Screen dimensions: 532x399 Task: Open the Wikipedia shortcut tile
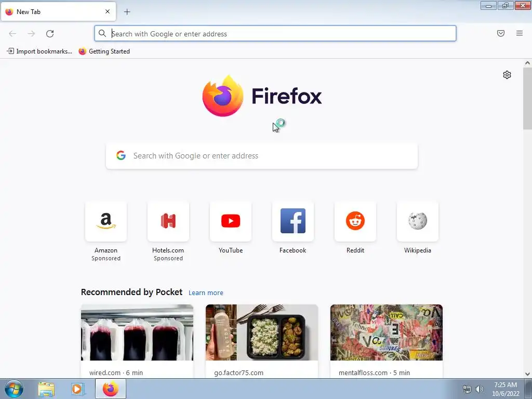[418, 221]
